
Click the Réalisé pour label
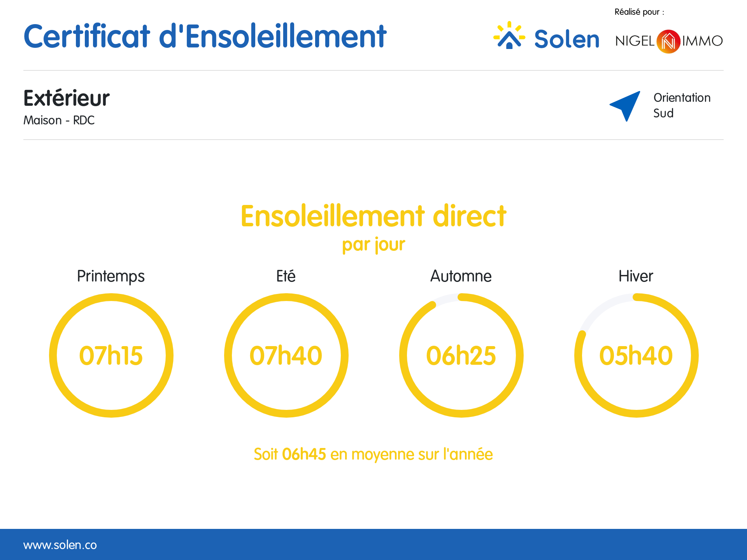click(x=639, y=12)
